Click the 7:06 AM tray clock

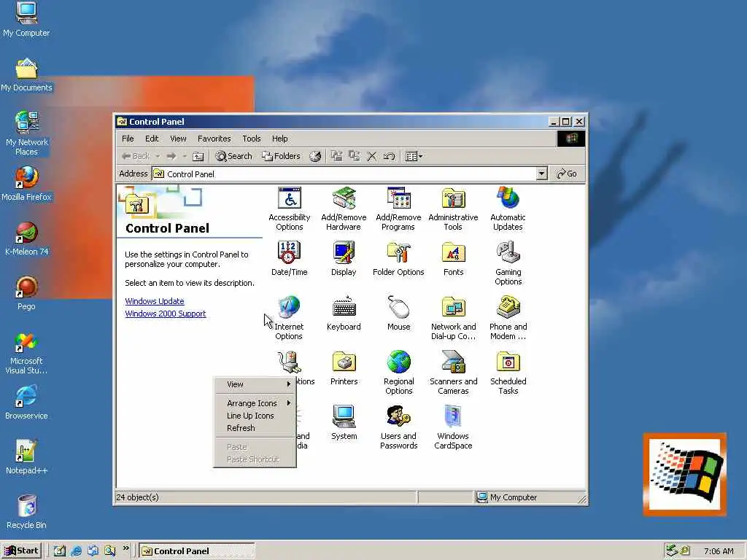(x=719, y=551)
